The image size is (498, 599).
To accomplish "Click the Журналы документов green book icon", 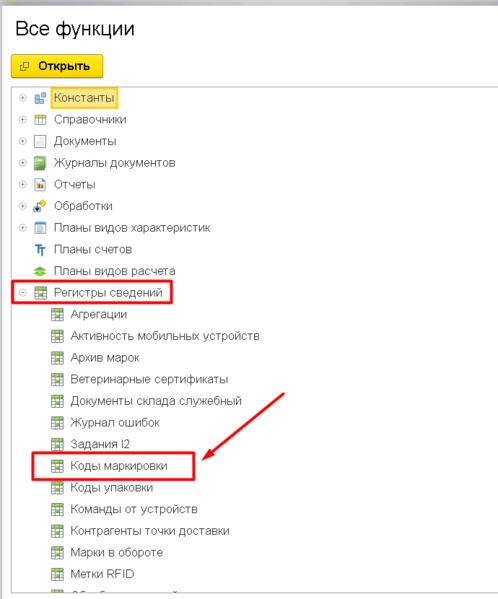I will click(40, 163).
